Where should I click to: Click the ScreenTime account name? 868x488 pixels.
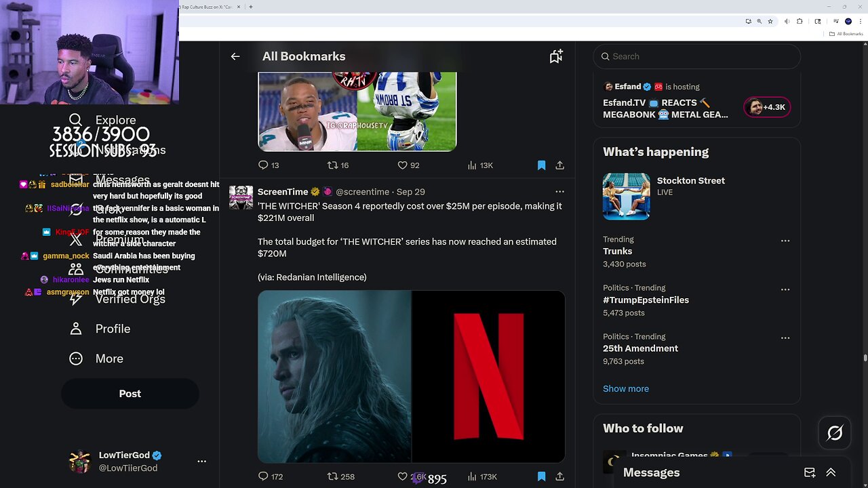283,192
